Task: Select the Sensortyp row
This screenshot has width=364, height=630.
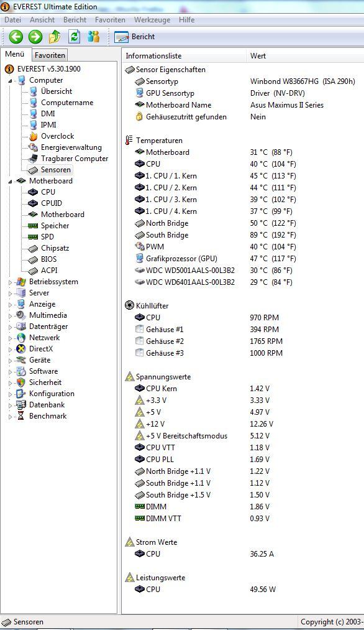Action: [x=243, y=81]
